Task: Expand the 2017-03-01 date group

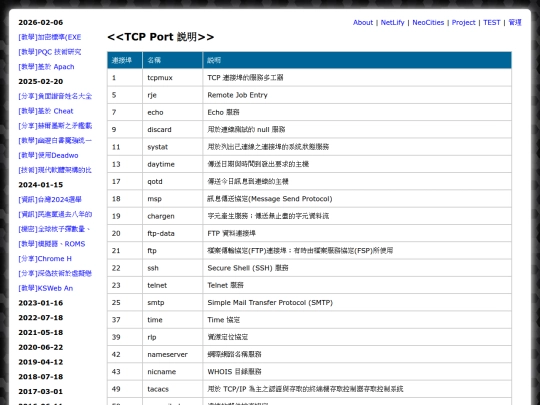Action: click(41, 392)
